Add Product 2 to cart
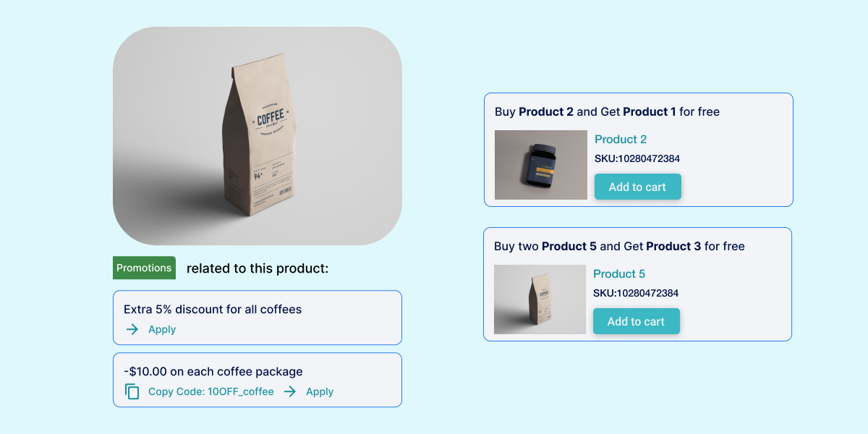Screen dimensions: 868x434 pyautogui.click(x=637, y=187)
